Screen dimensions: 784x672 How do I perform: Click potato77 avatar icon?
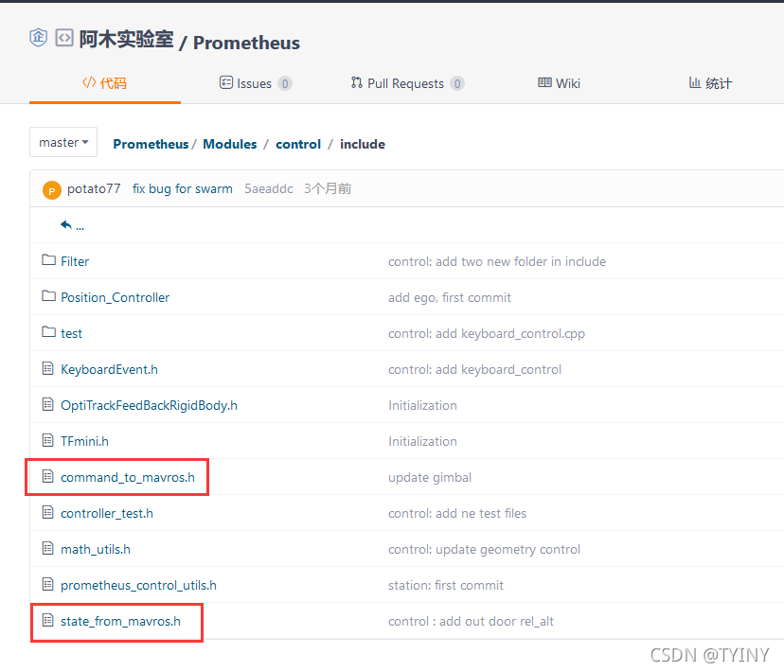pos(52,190)
